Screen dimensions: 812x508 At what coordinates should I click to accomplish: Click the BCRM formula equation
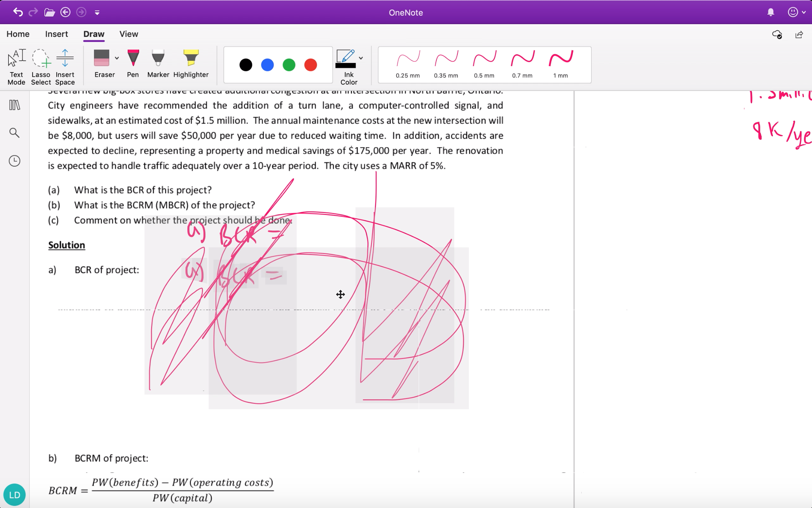tap(161, 490)
